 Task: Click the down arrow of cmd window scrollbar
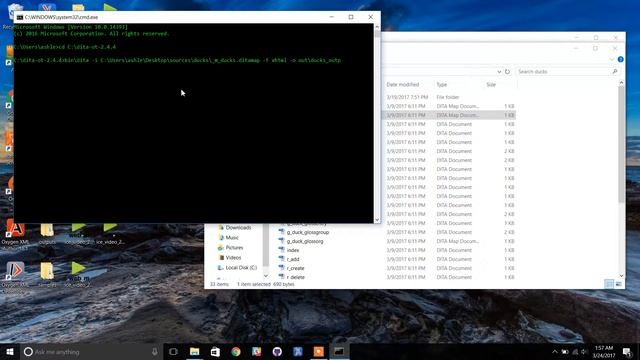coord(377,220)
